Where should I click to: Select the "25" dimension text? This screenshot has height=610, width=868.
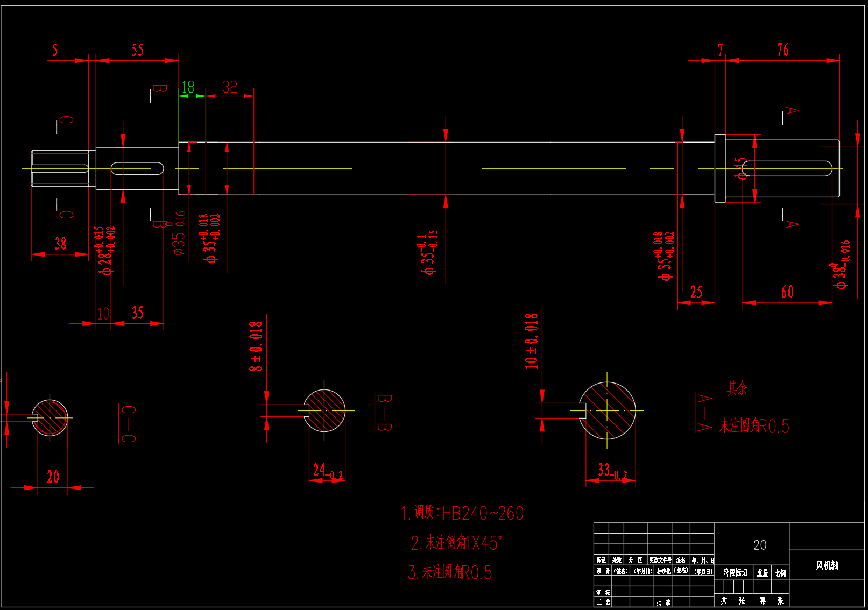pos(696,292)
